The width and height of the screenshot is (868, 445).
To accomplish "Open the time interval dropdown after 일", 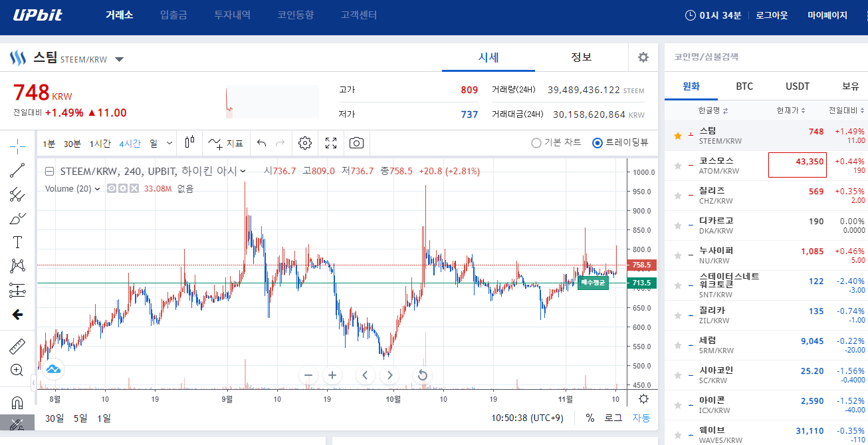I will (x=169, y=142).
